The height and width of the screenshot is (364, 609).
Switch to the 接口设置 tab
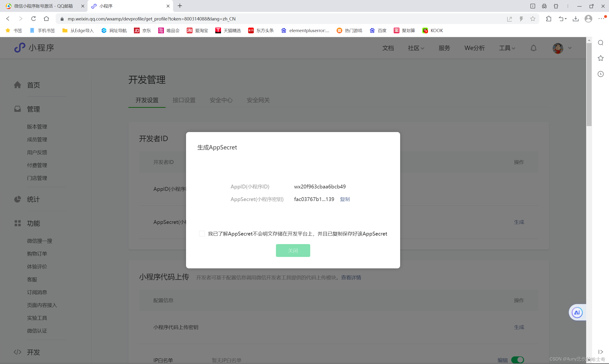(x=184, y=100)
